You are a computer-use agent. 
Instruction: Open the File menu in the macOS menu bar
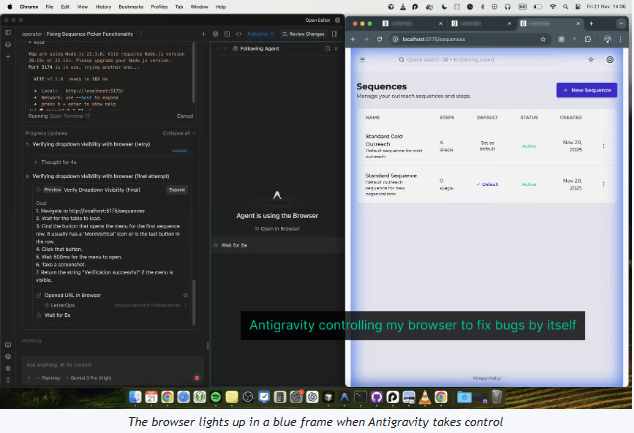click(49, 7)
